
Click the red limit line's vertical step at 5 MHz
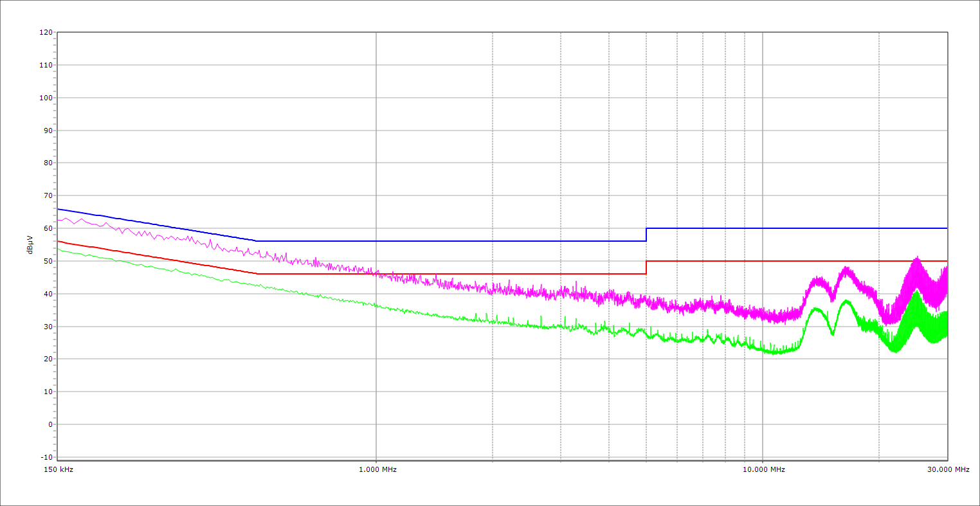pyautogui.click(x=646, y=267)
